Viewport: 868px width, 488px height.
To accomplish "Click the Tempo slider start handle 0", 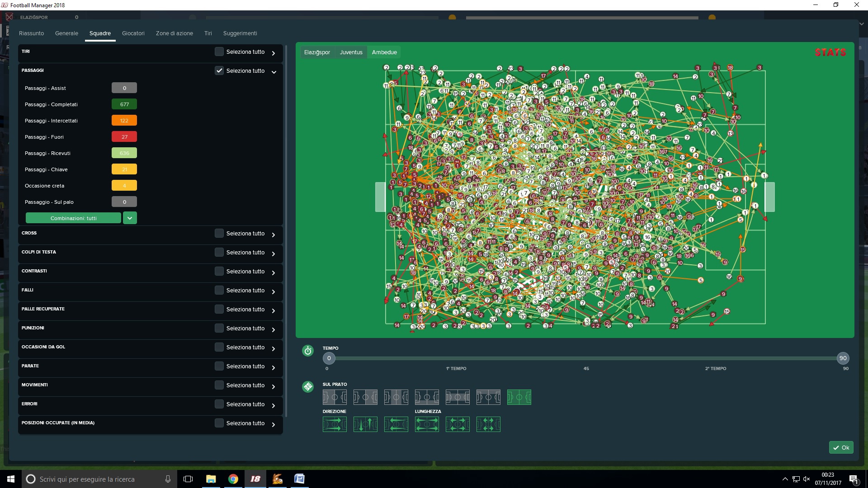I will [x=329, y=358].
